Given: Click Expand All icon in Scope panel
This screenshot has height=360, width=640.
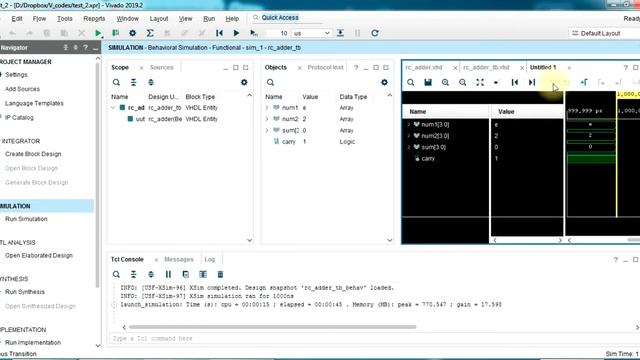Looking at the screenshot, I should tap(151, 82).
